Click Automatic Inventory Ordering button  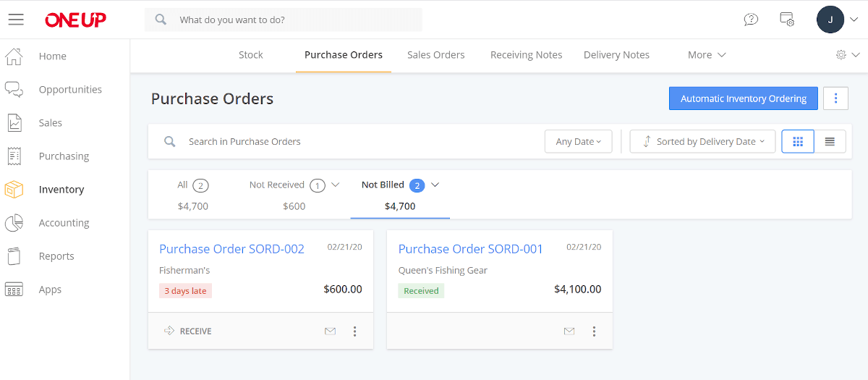point(744,98)
